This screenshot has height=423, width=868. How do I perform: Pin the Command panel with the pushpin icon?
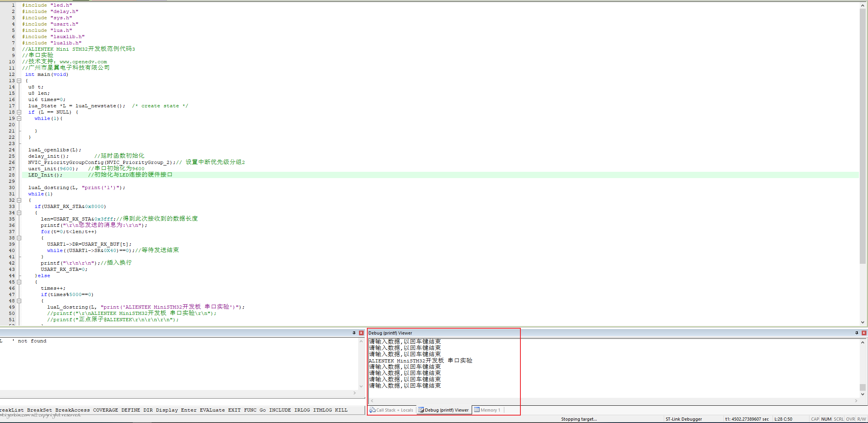point(354,333)
